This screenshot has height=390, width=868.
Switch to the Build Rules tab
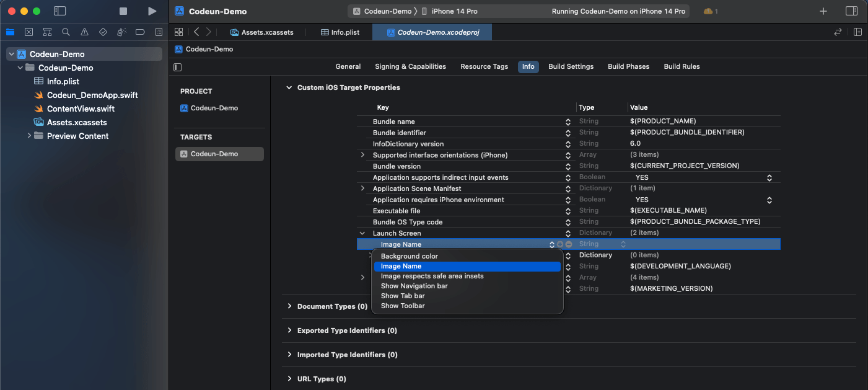click(x=682, y=66)
